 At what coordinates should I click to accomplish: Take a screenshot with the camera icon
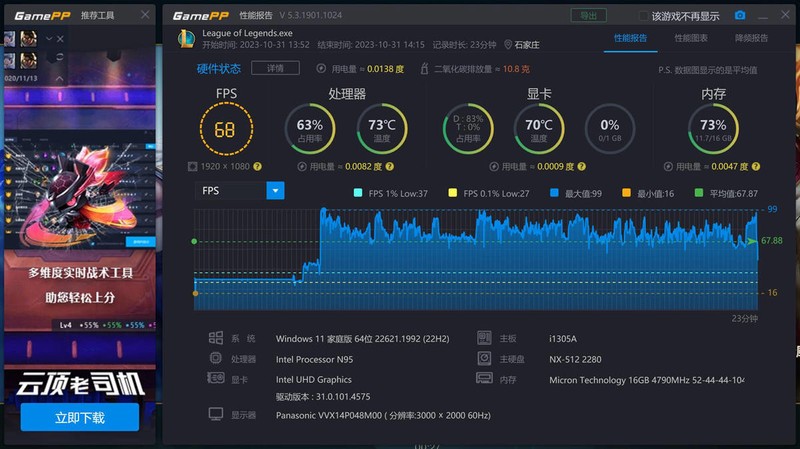[740, 15]
